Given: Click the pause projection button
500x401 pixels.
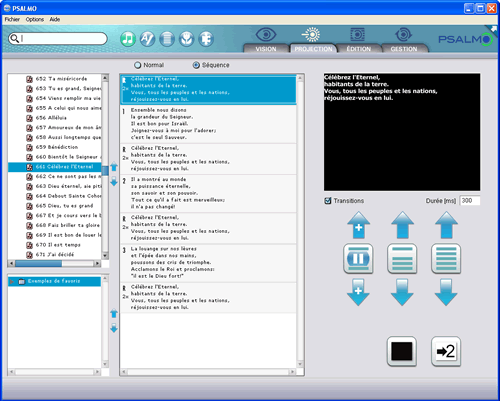Looking at the screenshot, I should click(358, 259).
